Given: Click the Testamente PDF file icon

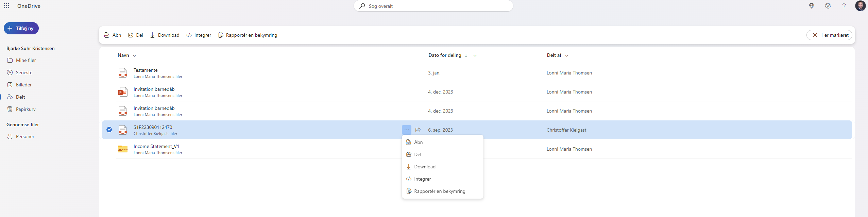Looking at the screenshot, I should pyautogui.click(x=123, y=73).
